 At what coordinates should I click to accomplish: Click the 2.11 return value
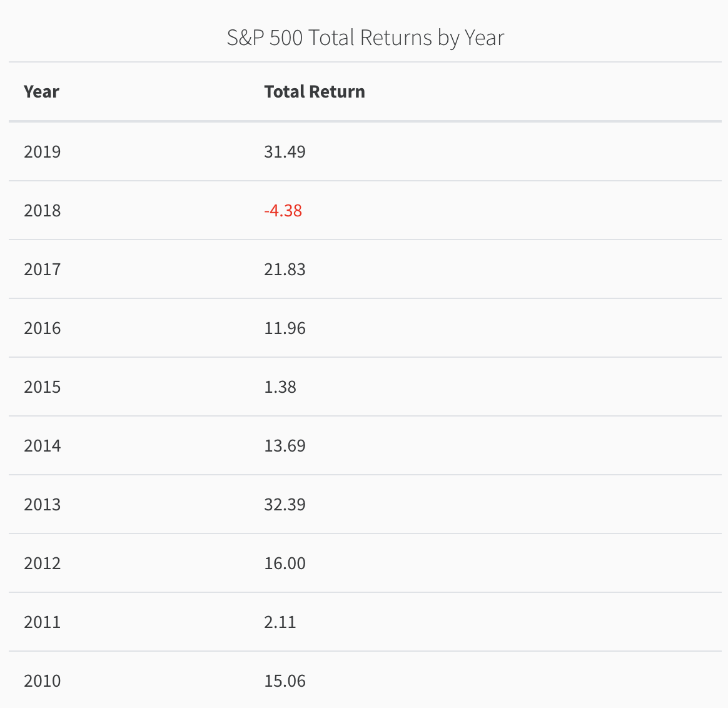tap(280, 622)
